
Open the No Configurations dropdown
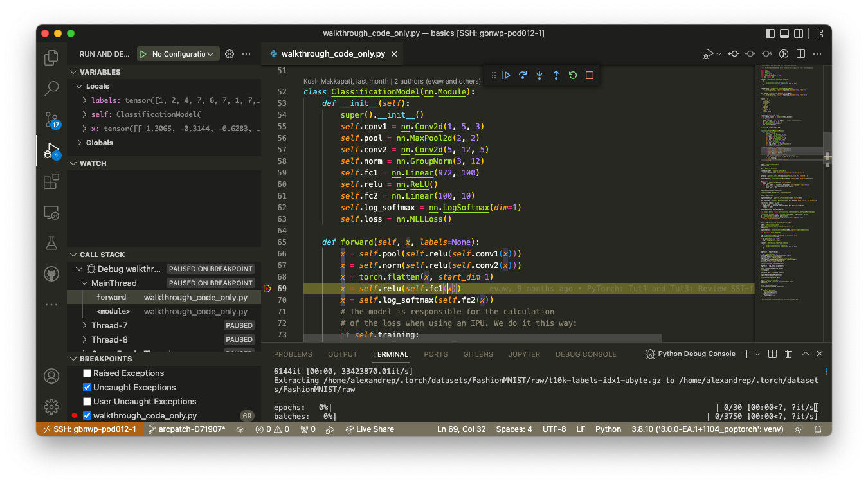click(x=177, y=53)
